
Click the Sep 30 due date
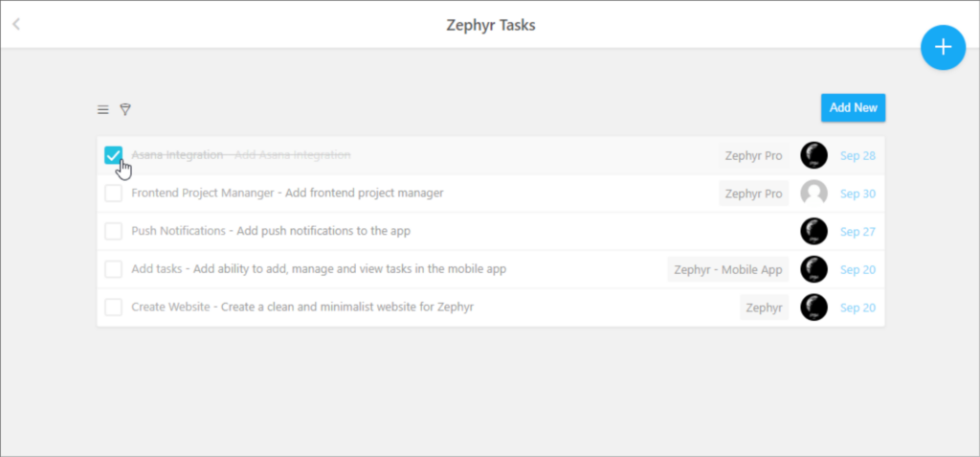tap(857, 194)
